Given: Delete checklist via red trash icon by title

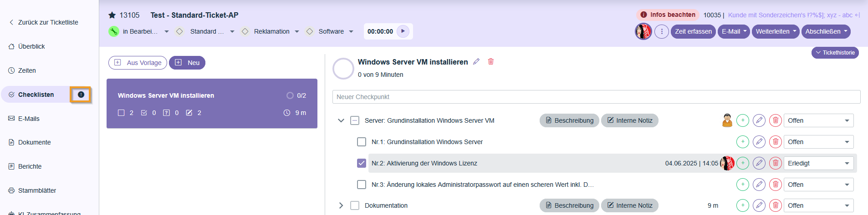Looking at the screenshot, I should coord(491,62).
